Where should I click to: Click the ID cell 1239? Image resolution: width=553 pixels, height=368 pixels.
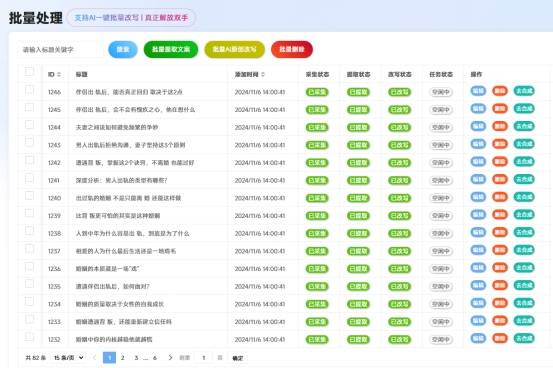(54, 216)
